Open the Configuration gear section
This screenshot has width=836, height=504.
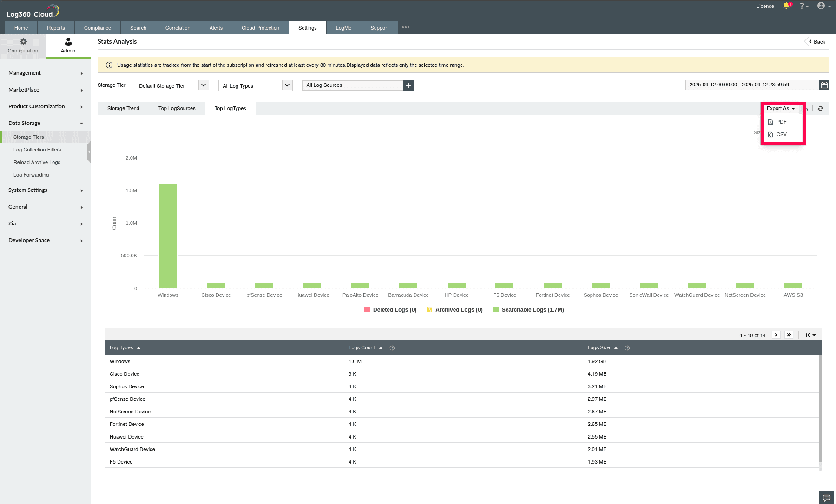click(23, 46)
